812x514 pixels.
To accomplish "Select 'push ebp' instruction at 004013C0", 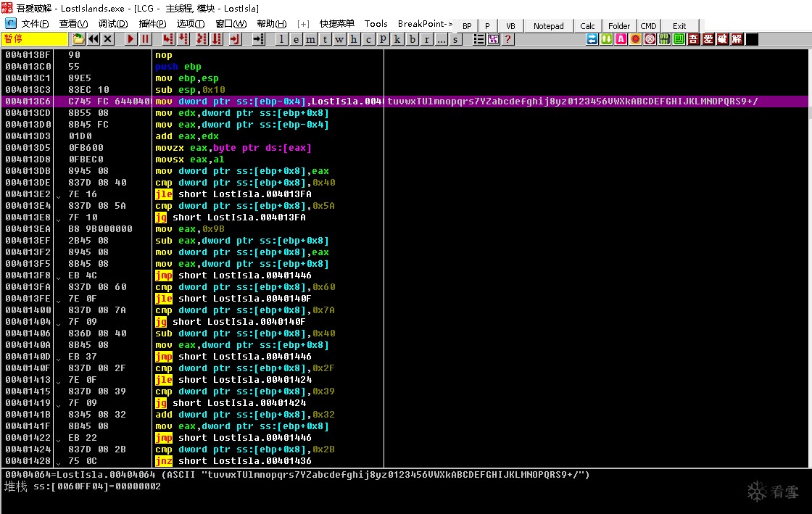I will pyautogui.click(x=178, y=67).
